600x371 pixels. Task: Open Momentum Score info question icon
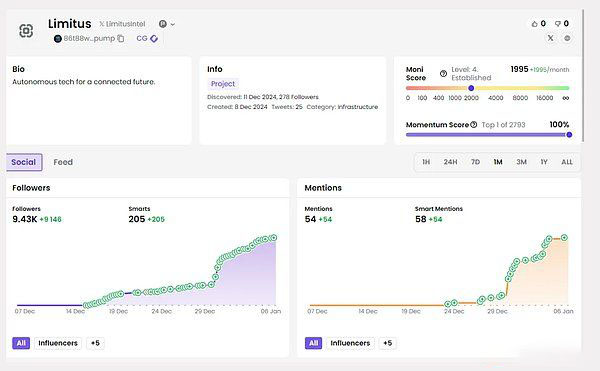[474, 124]
